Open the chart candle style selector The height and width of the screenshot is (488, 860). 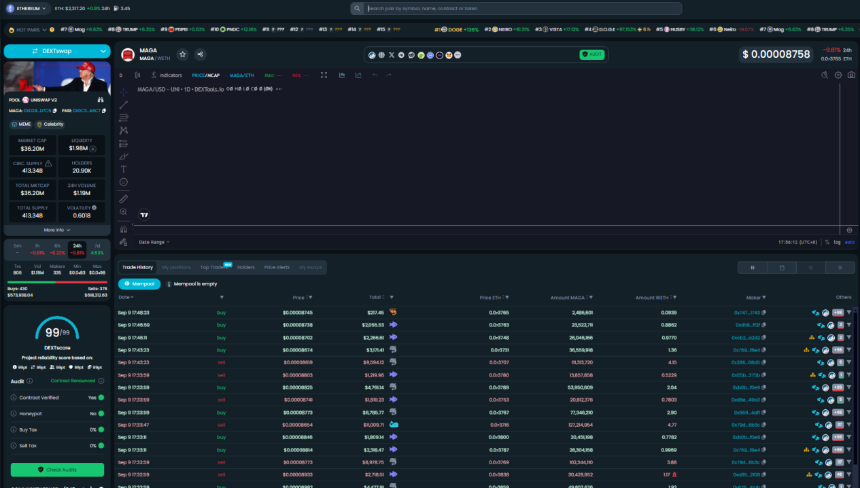pyautogui.click(x=138, y=75)
